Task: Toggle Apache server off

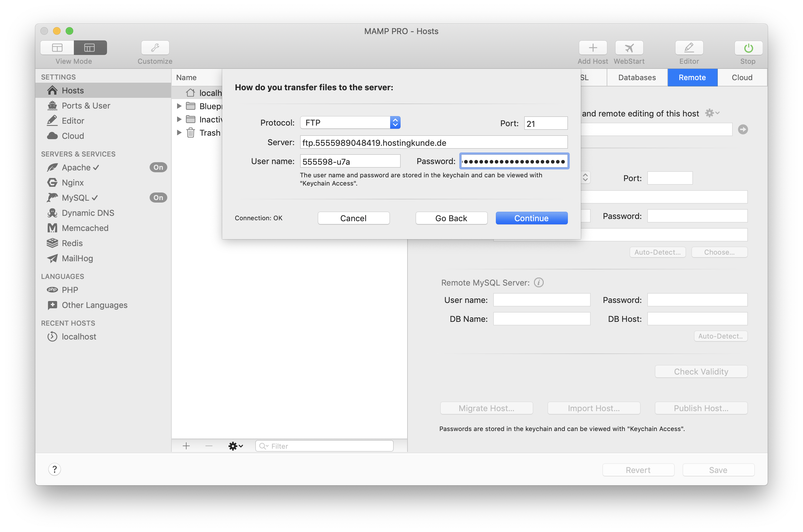Action: [x=158, y=167]
